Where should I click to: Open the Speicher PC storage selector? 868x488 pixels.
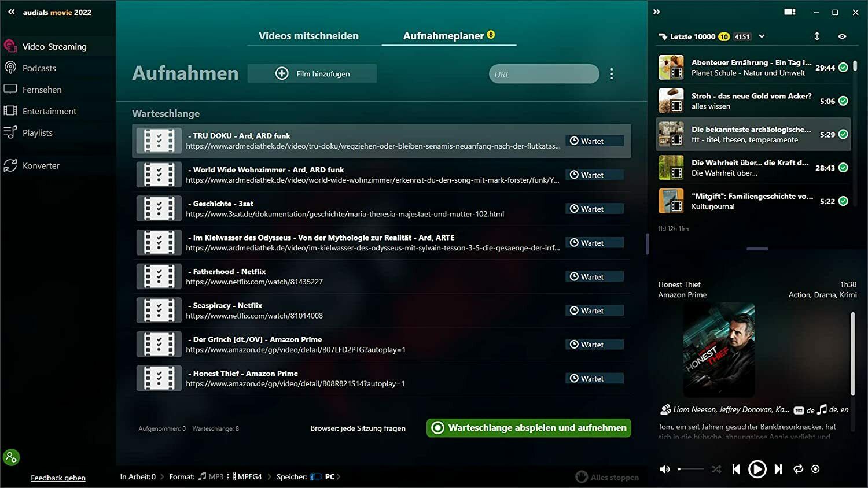pos(326,477)
